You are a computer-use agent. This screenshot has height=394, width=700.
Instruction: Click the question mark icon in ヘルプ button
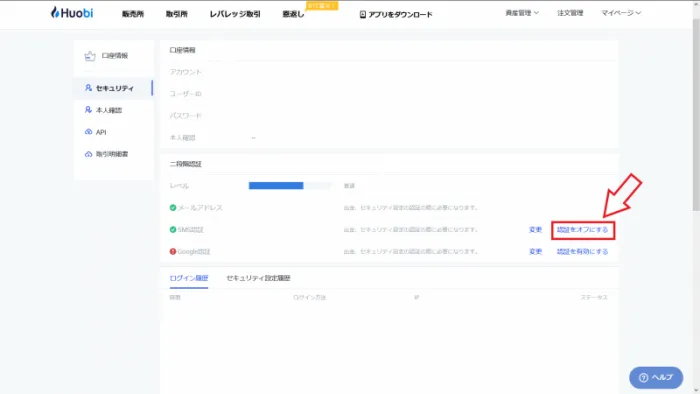[643, 378]
